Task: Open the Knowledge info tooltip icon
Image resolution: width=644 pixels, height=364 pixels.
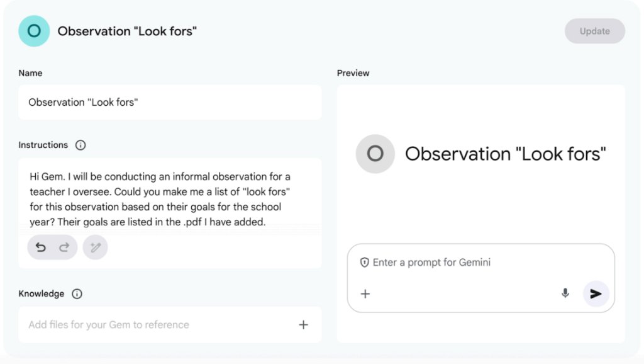Action: 77,293
